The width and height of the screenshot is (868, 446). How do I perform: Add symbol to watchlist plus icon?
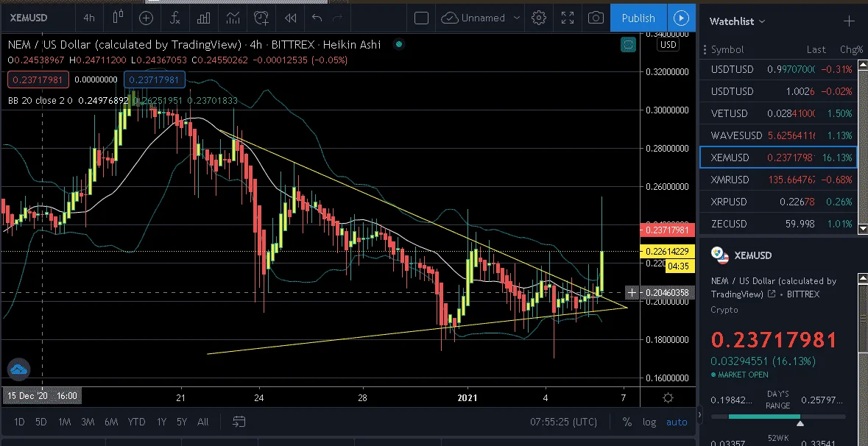click(849, 21)
